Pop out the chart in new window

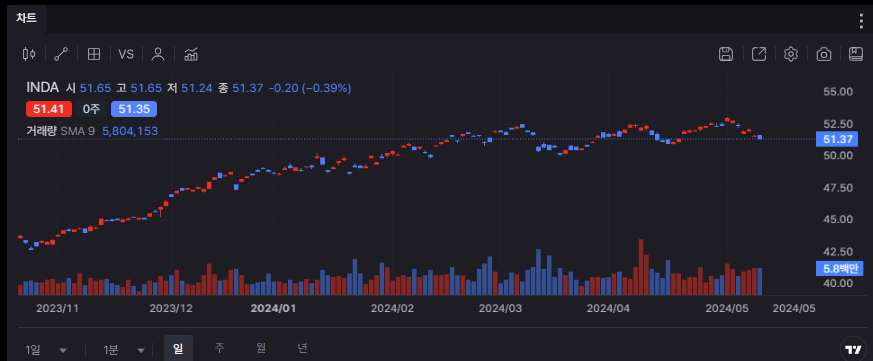click(x=759, y=54)
